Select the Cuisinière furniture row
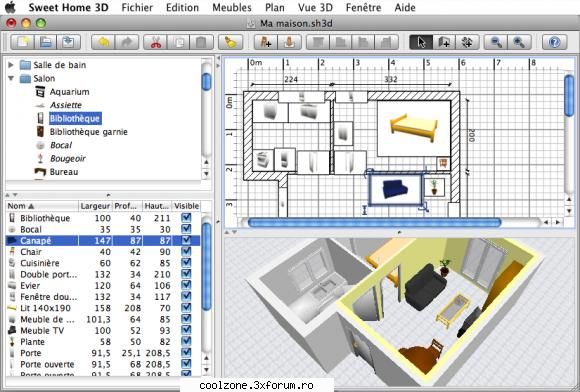The image size is (580, 392). (x=103, y=263)
